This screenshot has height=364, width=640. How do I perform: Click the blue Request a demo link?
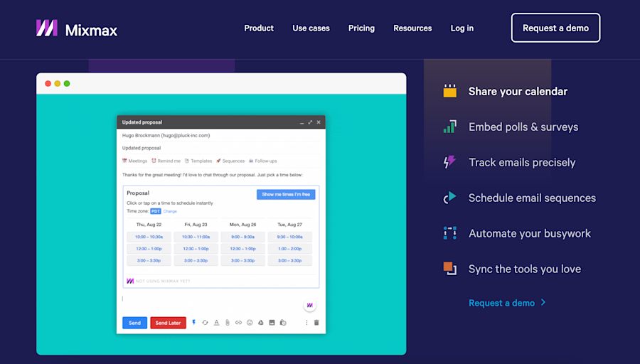[501, 303]
